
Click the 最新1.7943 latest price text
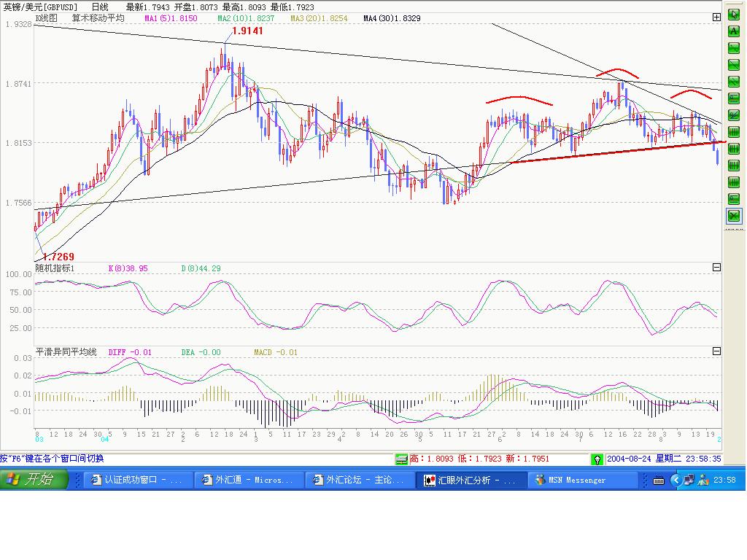tap(147, 7)
